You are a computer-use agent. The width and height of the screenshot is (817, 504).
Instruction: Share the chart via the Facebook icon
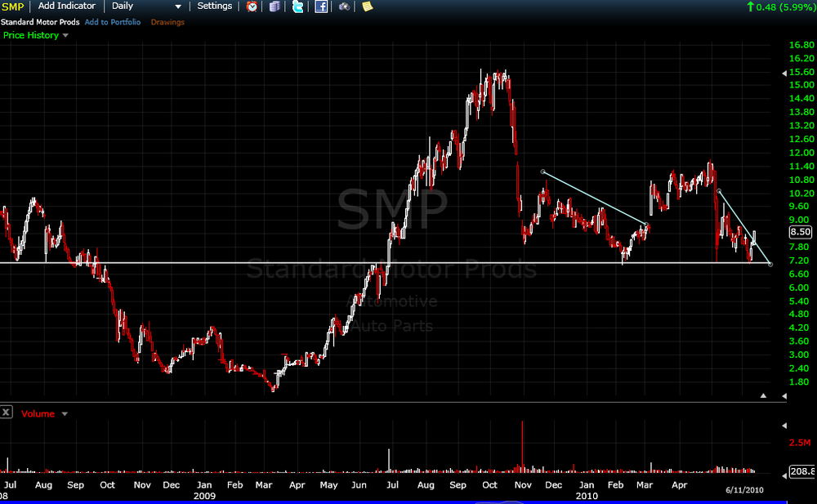(x=321, y=7)
